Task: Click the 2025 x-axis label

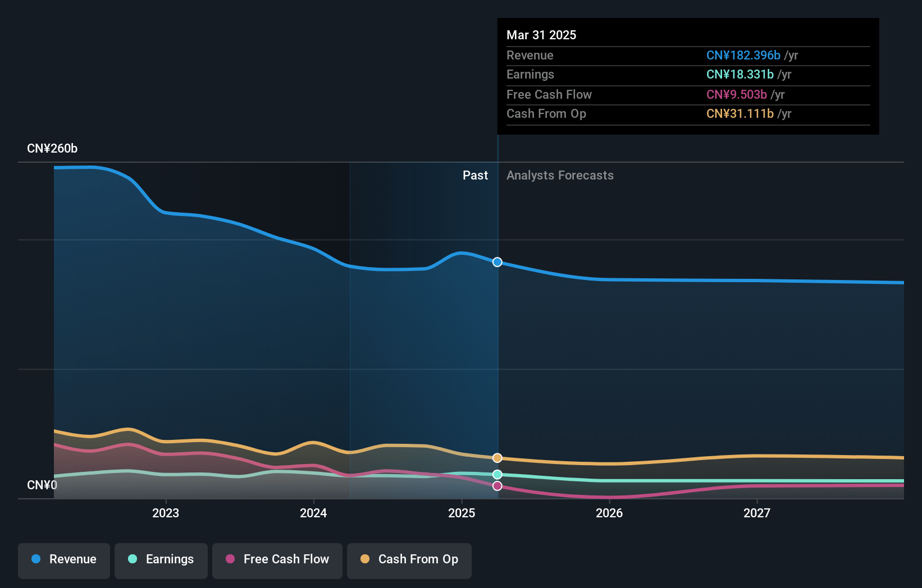Action: pos(462,513)
